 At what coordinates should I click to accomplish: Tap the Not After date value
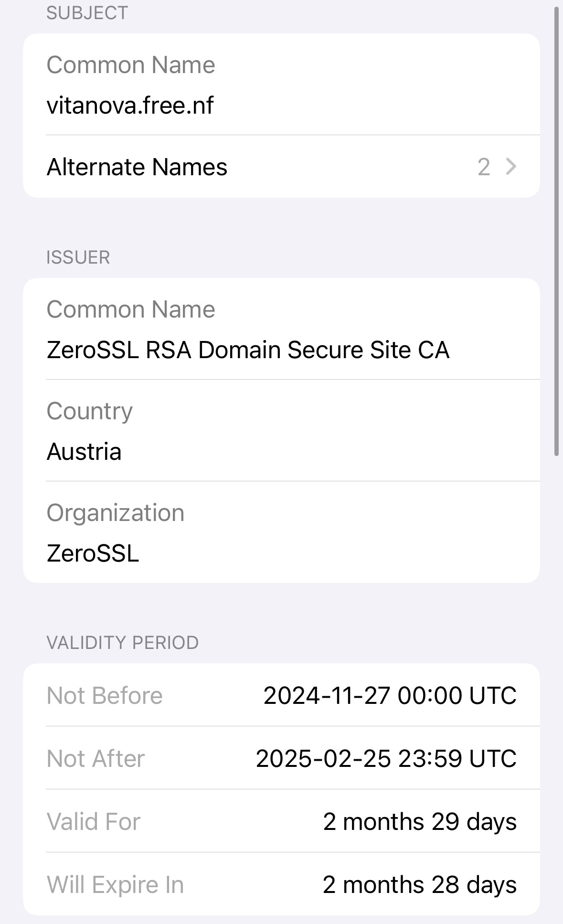coord(386,758)
